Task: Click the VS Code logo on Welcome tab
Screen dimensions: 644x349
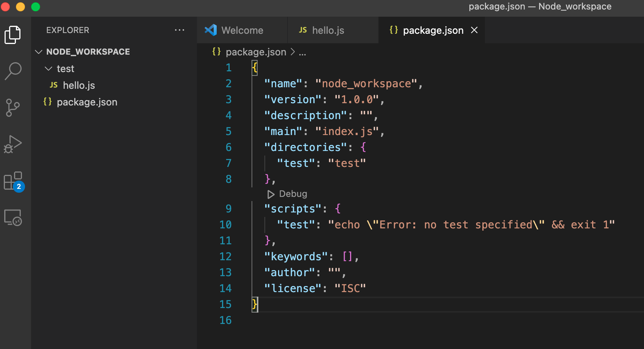Action: pyautogui.click(x=211, y=30)
